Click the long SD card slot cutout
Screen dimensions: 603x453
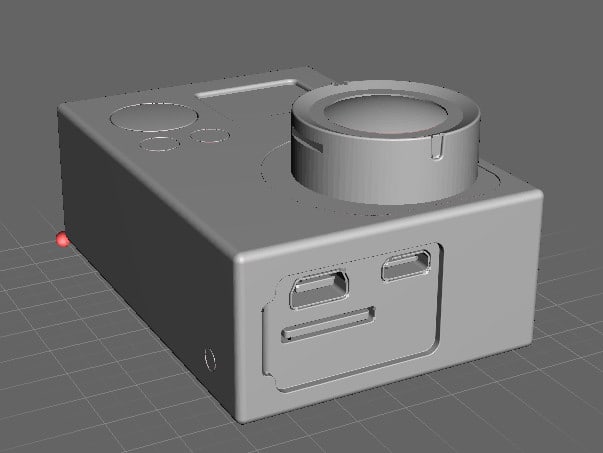pos(328,325)
